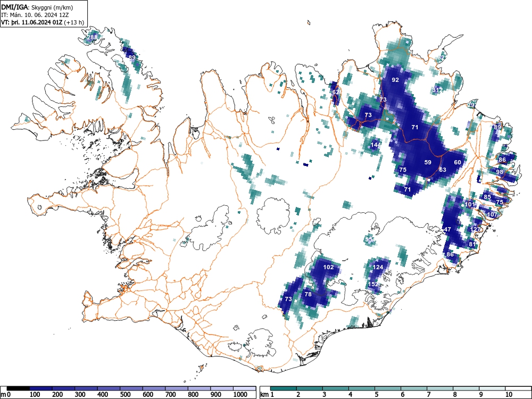Click the 'km 1' label on the kilometer scale
This screenshot has height=399, width=532.
tap(267, 394)
